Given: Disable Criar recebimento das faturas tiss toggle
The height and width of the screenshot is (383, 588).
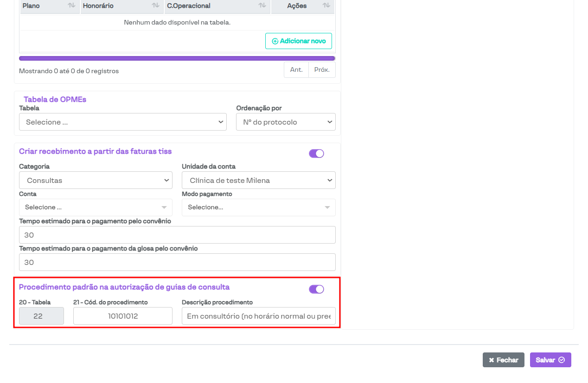Looking at the screenshot, I should pyautogui.click(x=316, y=153).
